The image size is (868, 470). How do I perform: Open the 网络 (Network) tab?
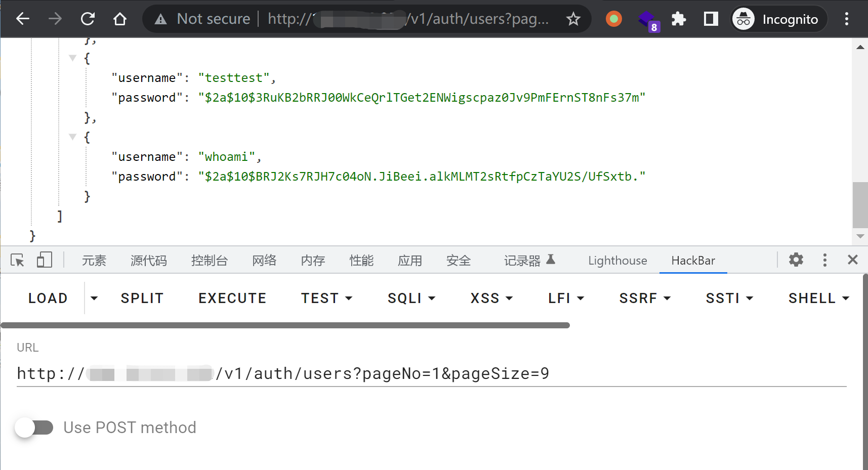click(x=264, y=261)
